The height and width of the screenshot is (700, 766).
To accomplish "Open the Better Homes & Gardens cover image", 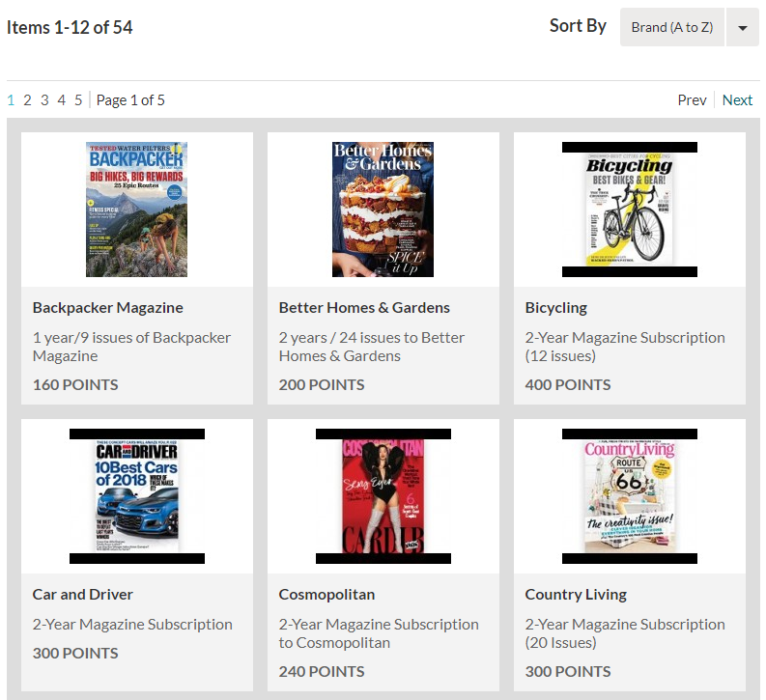I will point(383,210).
